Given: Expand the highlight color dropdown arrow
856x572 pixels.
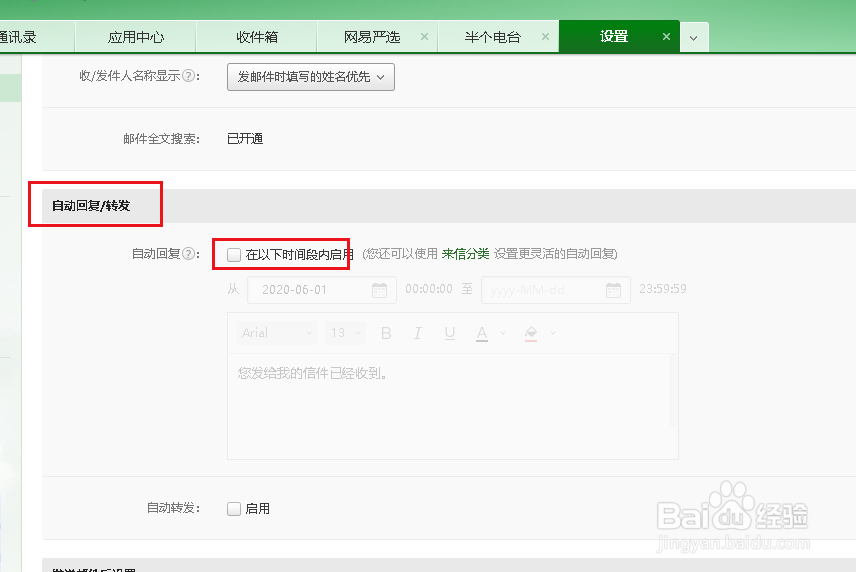Looking at the screenshot, I should 553,333.
